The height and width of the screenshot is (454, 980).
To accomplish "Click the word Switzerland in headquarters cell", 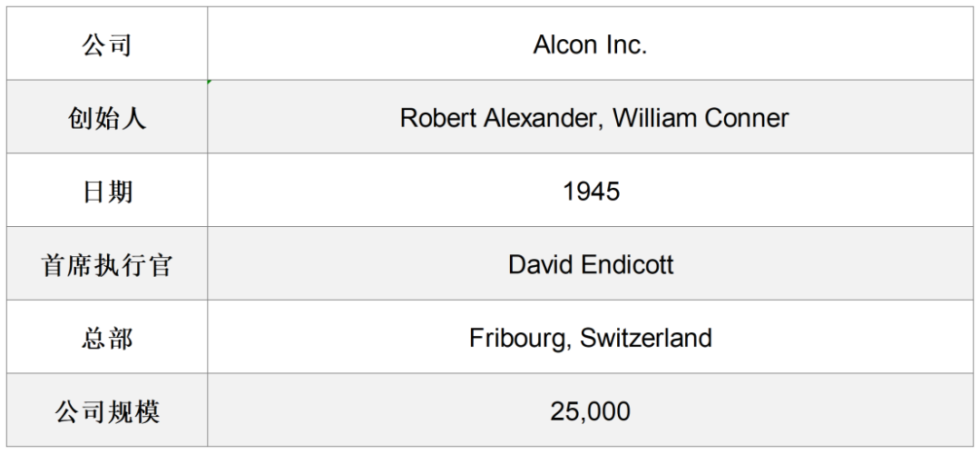I will coord(646,338).
